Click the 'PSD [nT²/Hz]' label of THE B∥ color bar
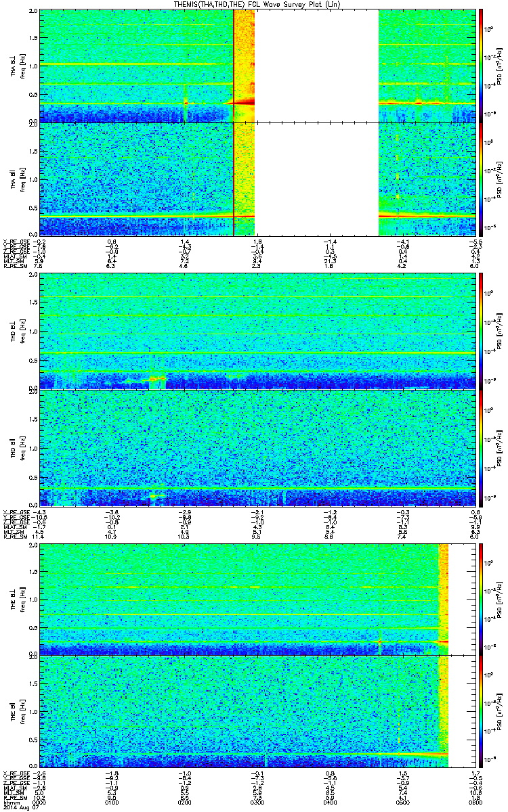 pyautogui.click(x=498, y=711)
